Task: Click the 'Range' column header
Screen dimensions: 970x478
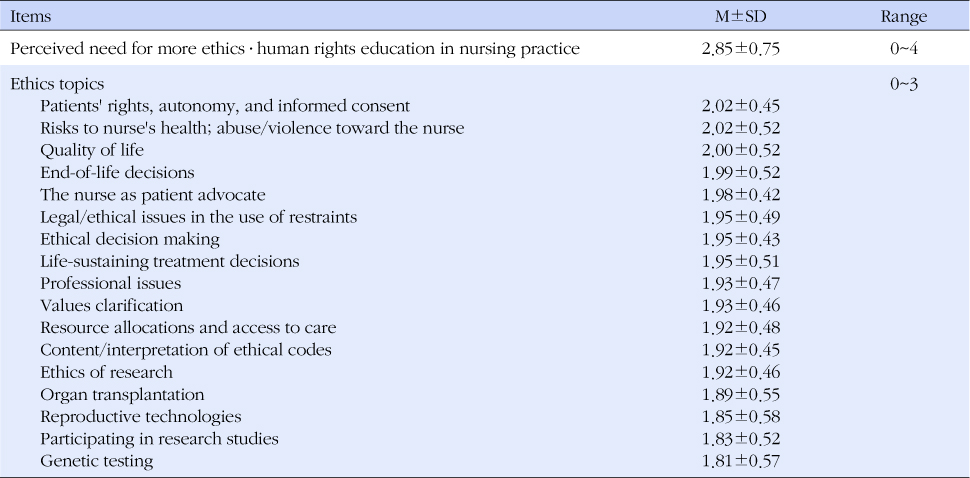Action: click(904, 17)
